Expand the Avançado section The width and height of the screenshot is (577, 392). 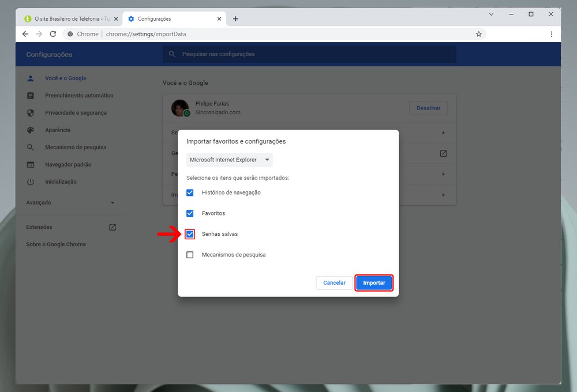pos(70,203)
